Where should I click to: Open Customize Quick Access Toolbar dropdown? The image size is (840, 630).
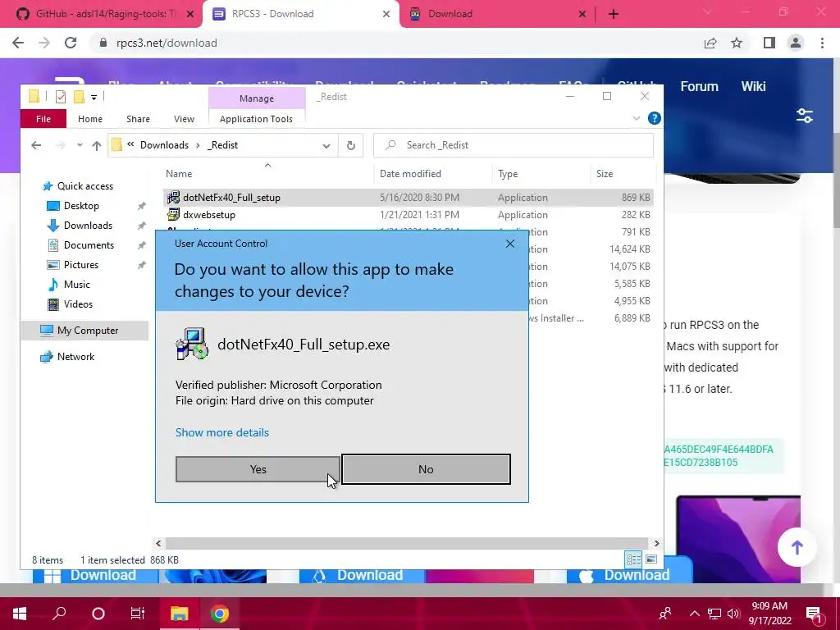coord(94,98)
